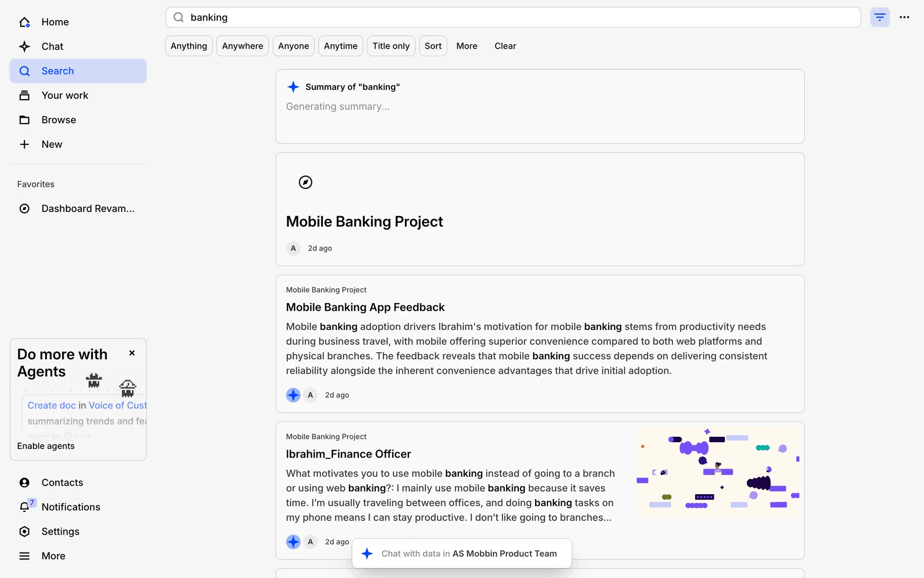Open the Sort options dropdown
The height and width of the screenshot is (578, 924).
433,46
